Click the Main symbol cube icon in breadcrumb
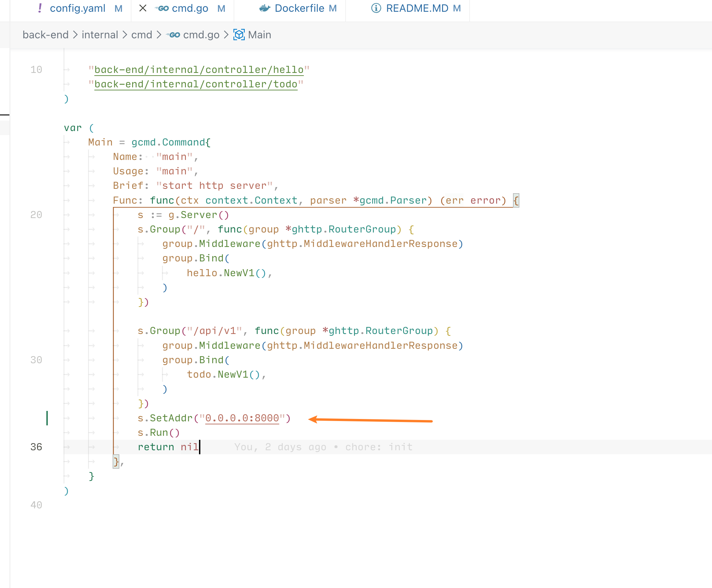Screen dimensions: 712x588 pos(239,35)
